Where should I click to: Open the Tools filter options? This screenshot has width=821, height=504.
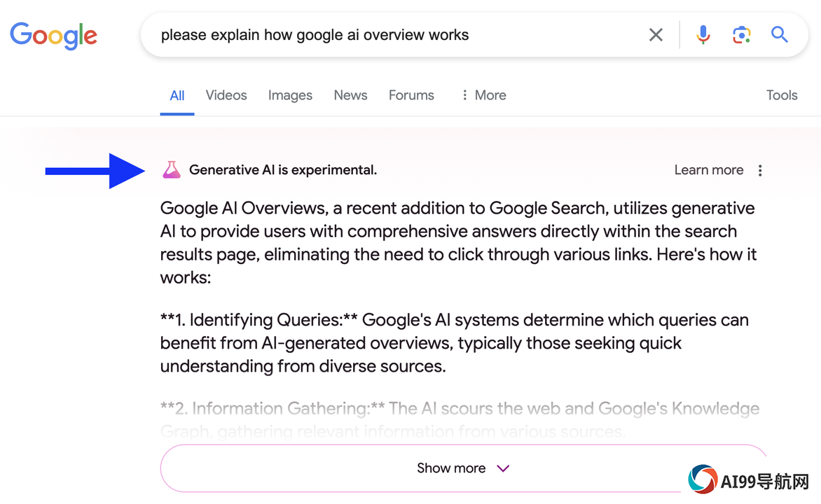782,94
